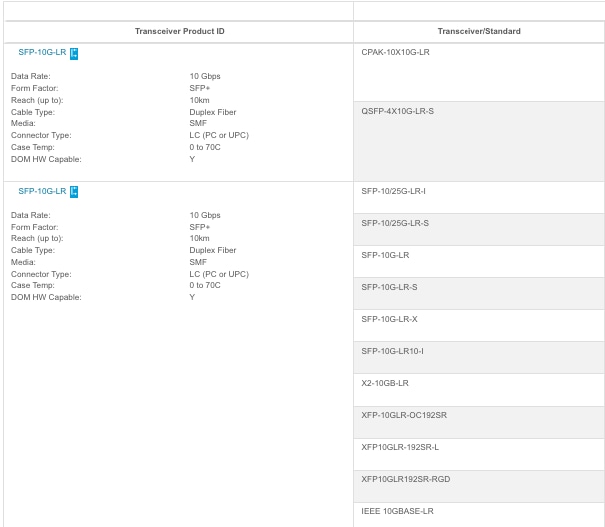Select SFP-10G-LR in the Transceiver/Standard column

479,262
